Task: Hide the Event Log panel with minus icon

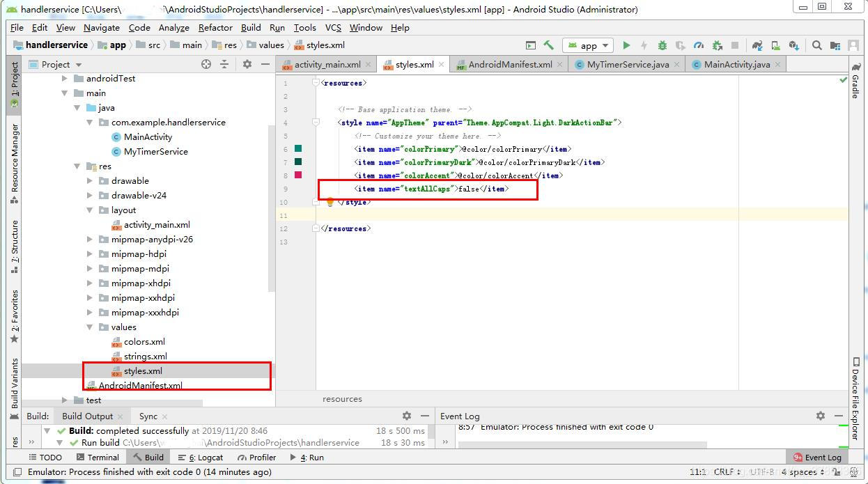Action: 839,416
